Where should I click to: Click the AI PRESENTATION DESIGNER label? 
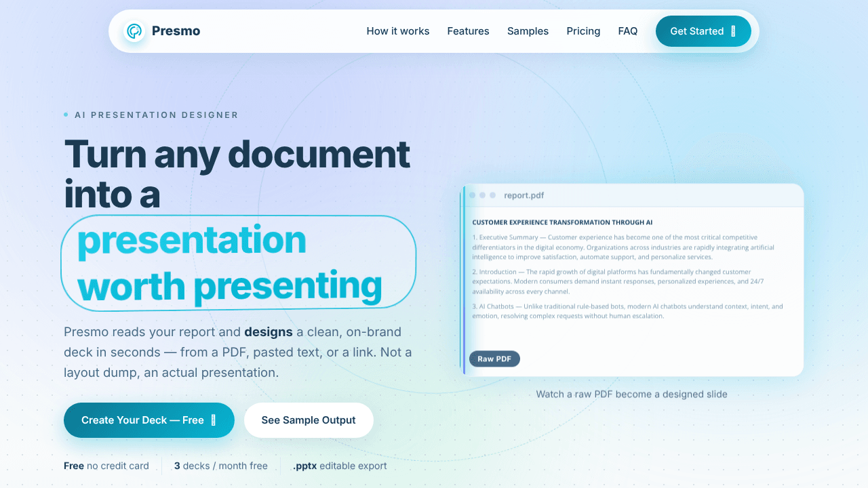(x=157, y=115)
